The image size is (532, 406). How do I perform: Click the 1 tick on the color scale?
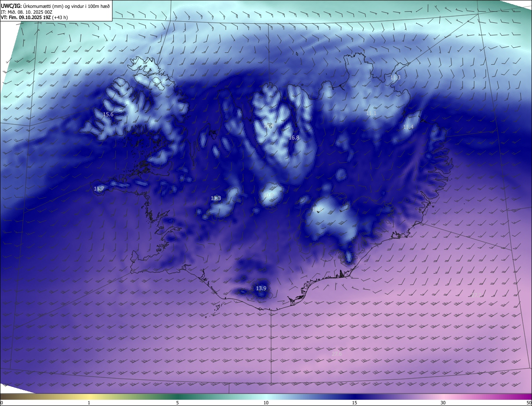[89, 403]
